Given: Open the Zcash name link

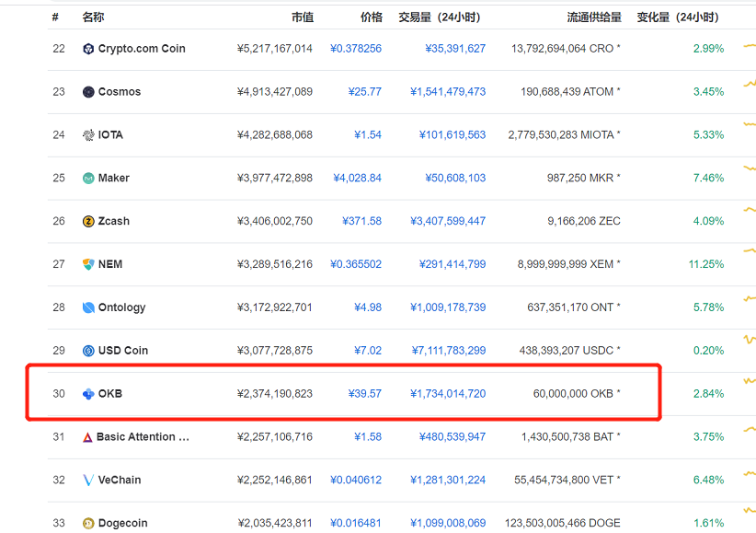Looking at the screenshot, I should click(x=114, y=221).
